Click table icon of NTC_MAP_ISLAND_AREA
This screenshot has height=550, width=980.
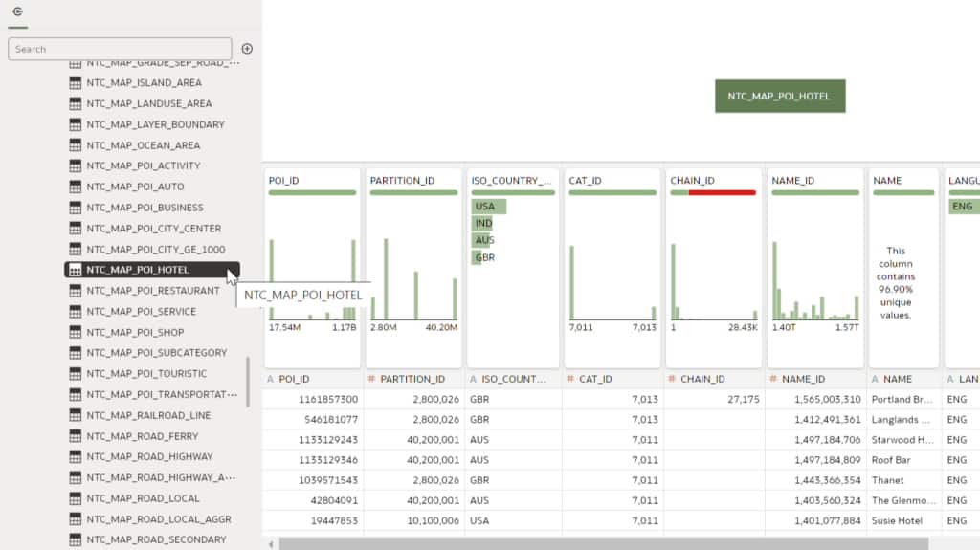point(75,82)
